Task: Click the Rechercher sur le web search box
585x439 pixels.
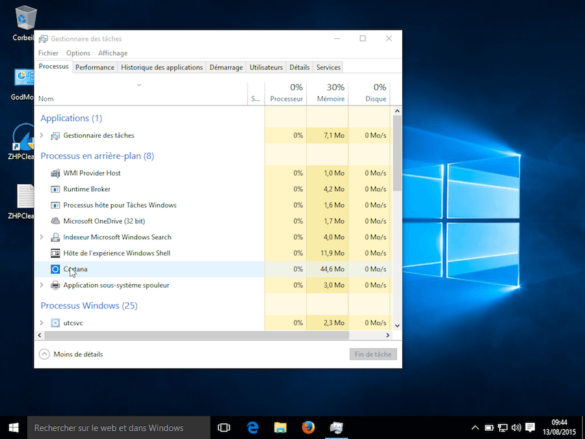Action: click(119, 428)
